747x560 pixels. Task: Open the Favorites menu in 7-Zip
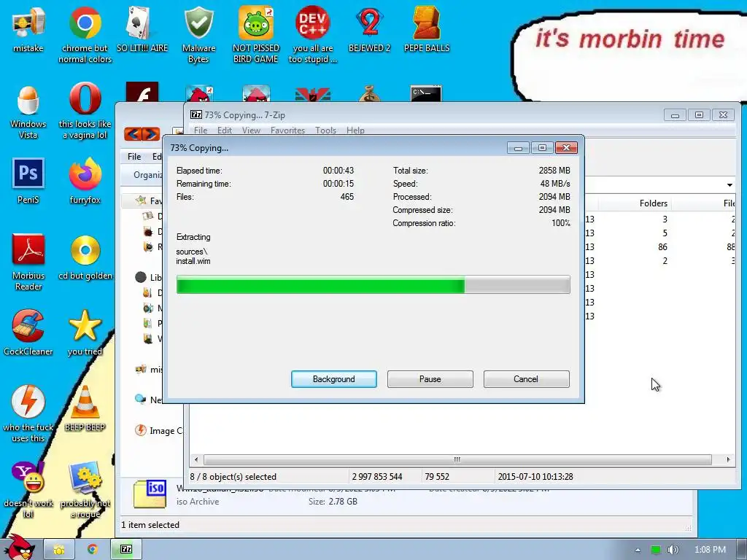click(287, 130)
